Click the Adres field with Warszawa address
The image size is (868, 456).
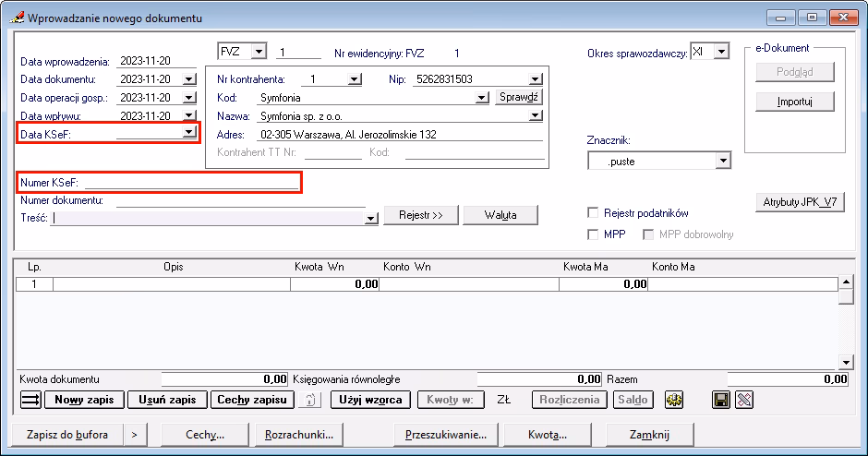[x=400, y=135]
